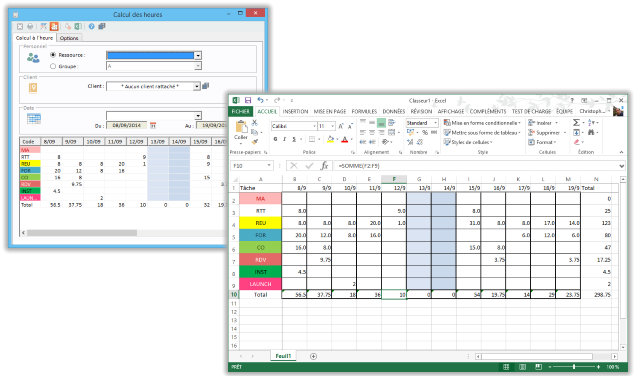
Task: Open the Ressource dropdown list
Action: [198, 55]
